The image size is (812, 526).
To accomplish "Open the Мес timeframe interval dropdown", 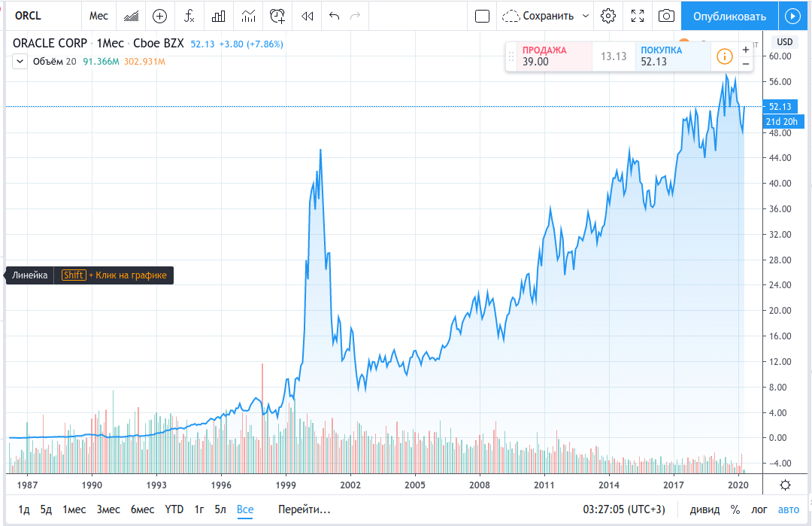I will click(98, 16).
